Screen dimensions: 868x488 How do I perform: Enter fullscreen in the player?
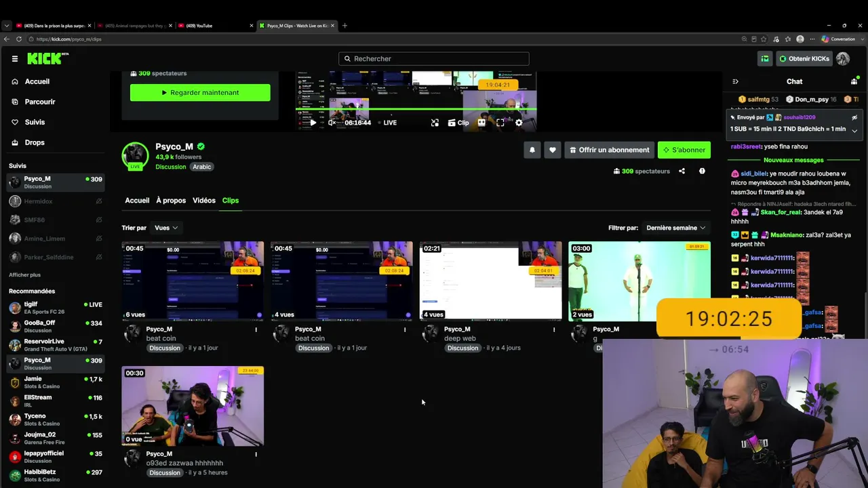(500, 123)
